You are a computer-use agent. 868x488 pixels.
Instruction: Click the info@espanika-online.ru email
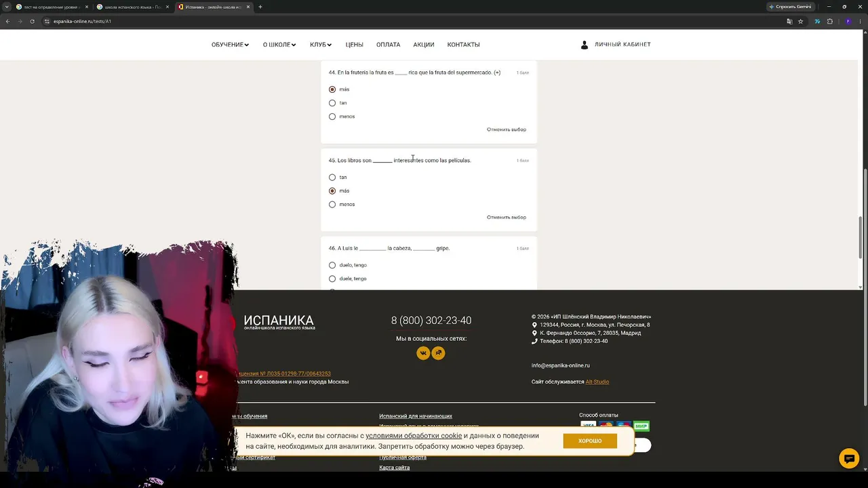tap(561, 365)
